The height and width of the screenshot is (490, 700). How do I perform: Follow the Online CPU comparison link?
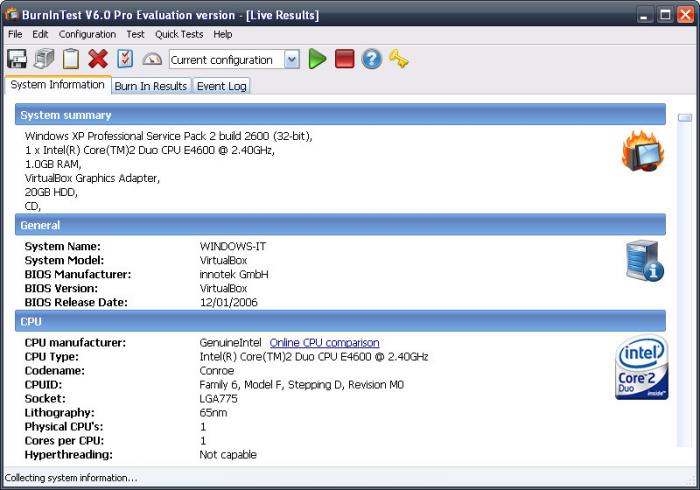tap(325, 343)
